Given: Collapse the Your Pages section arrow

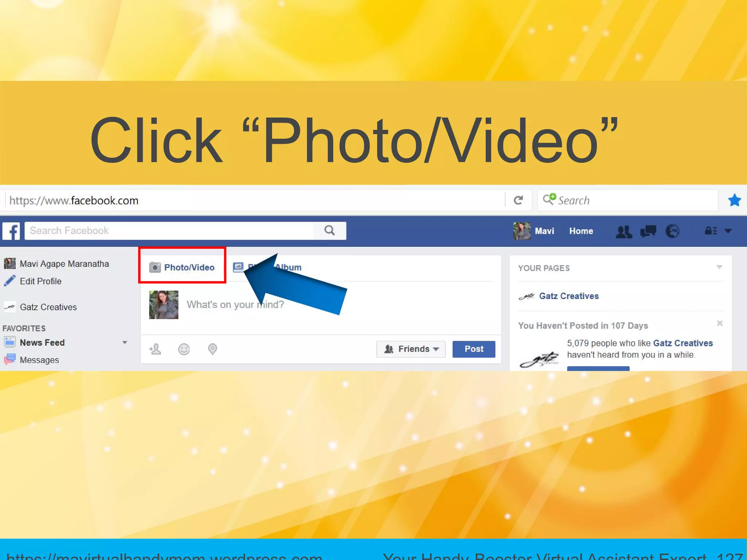Looking at the screenshot, I should 719,267.
